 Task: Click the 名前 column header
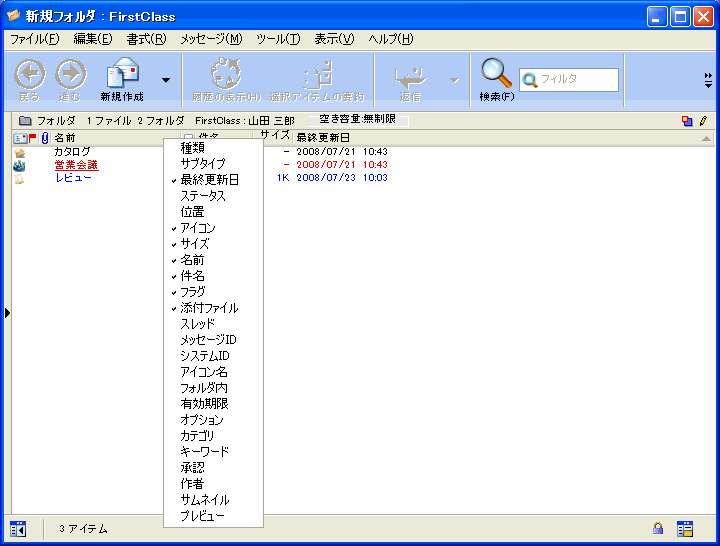[65, 137]
